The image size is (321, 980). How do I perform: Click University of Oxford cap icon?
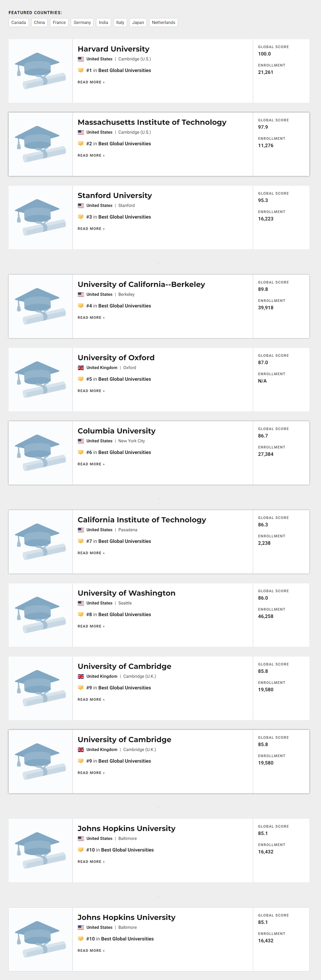pos(41,379)
